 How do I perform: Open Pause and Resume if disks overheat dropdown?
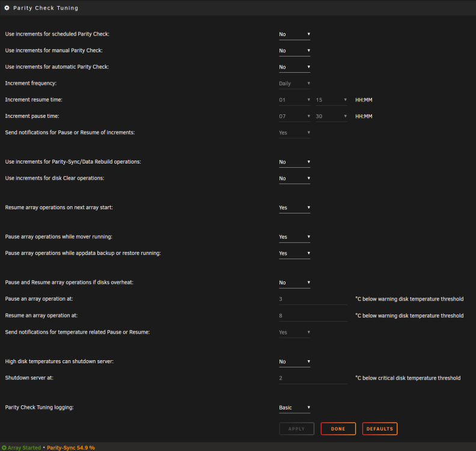click(x=294, y=283)
